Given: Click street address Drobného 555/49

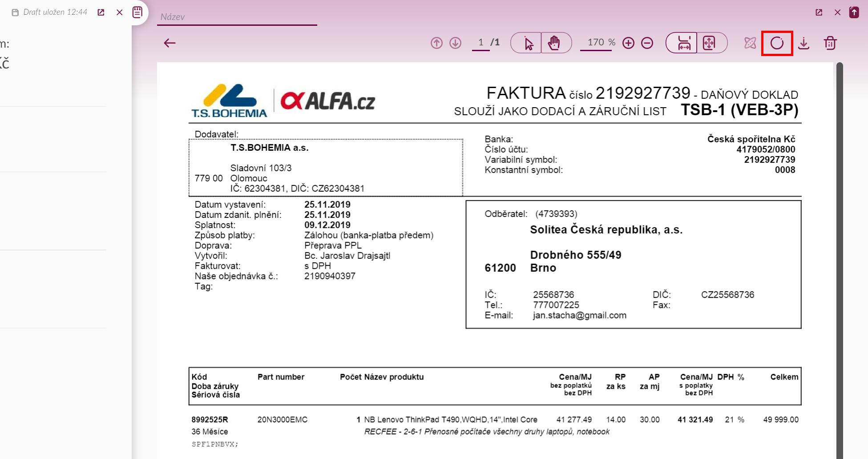Looking at the screenshot, I should pos(576,255).
